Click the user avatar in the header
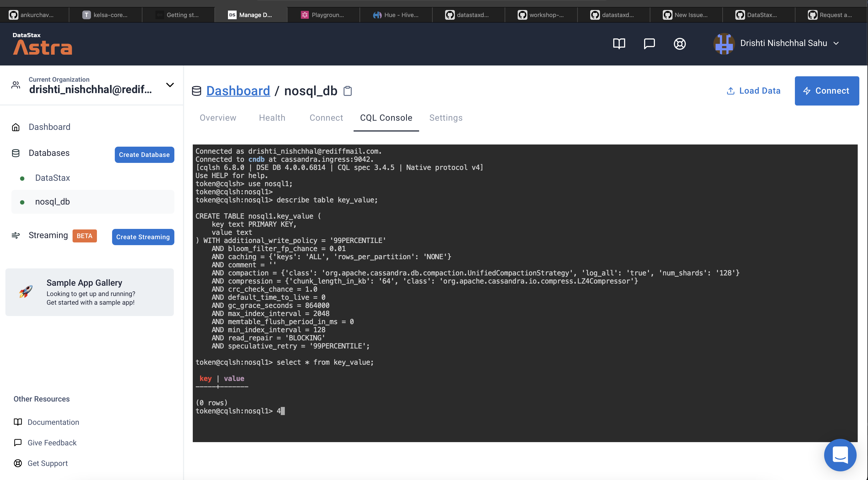This screenshot has width=868, height=480. pos(724,44)
